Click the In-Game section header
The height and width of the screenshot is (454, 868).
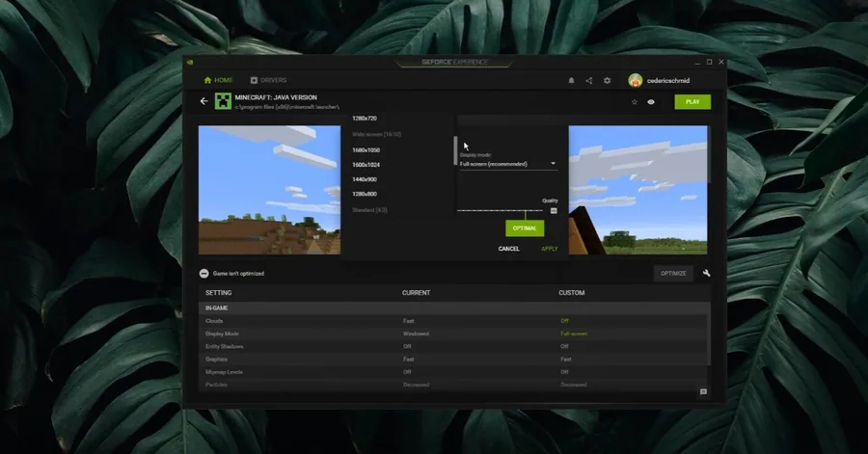(x=453, y=308)
